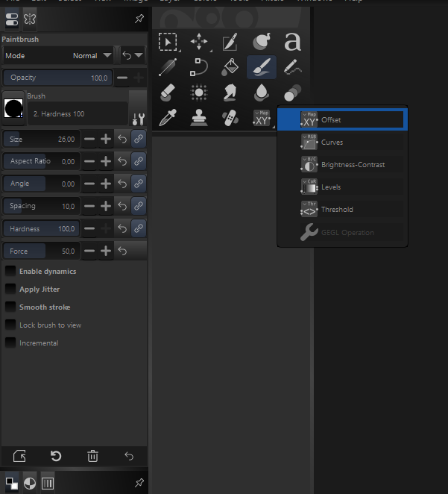Reset Force to default value

tap(122, 251)
